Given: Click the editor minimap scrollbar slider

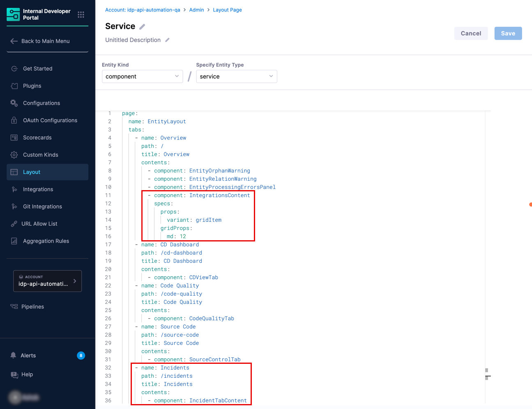Looking at the screenshot, I should 488,374.
